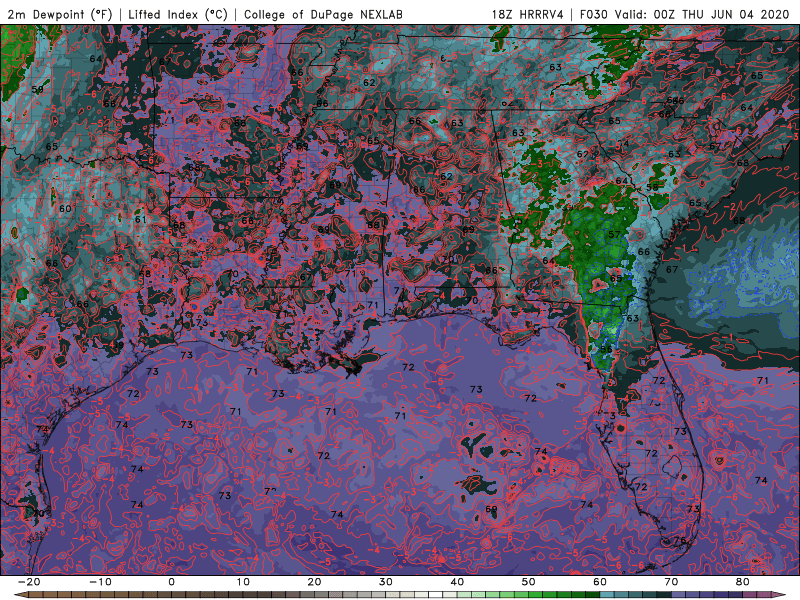This screenshot has height=600, width=800.
Task: Click the '50' label on the color scale
Action: click(x=529, y=582)
